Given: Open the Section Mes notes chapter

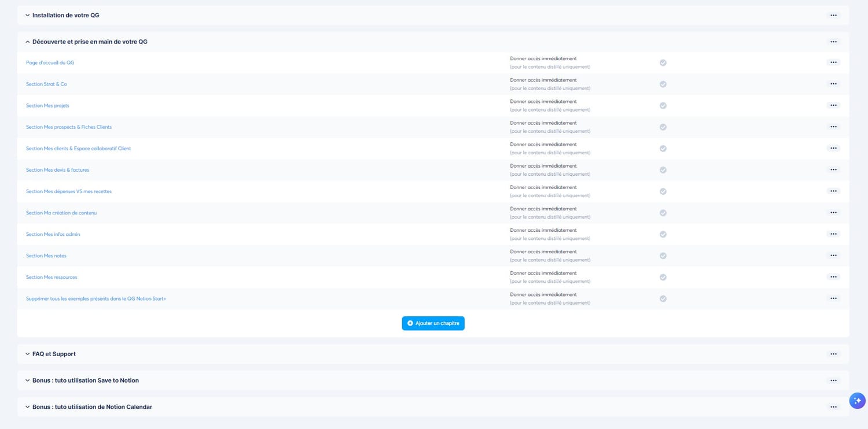Looking at the screenshot, I should point(46,256).
